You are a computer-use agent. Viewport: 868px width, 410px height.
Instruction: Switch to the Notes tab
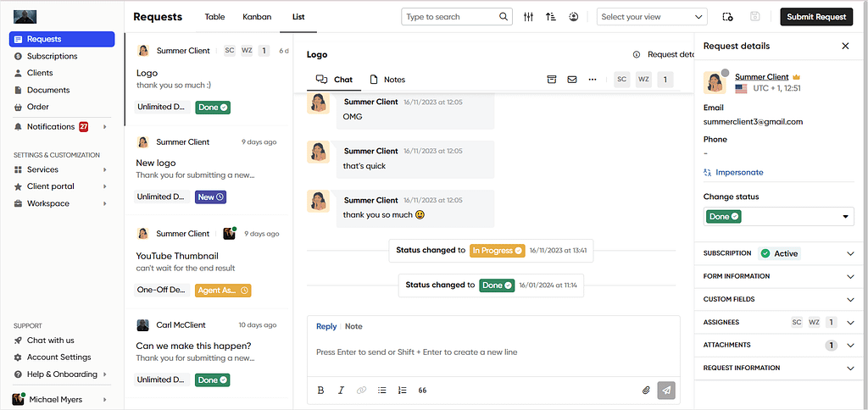coord(387,79)
